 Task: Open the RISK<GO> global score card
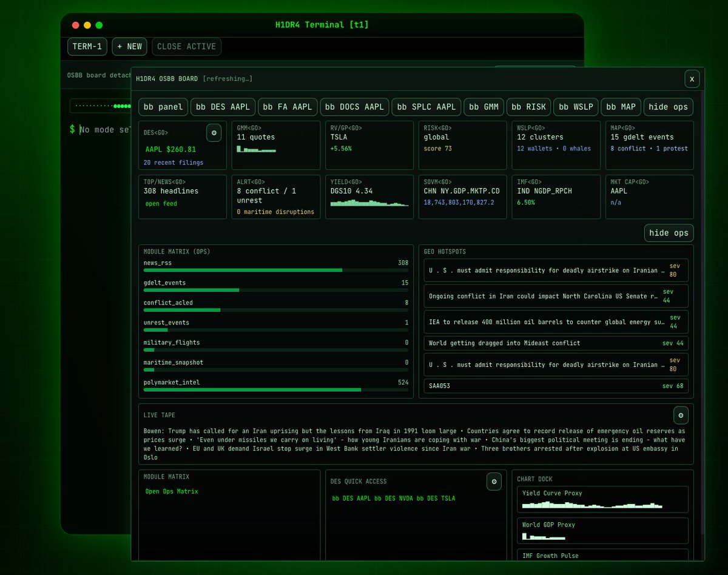tap(462, 145)
